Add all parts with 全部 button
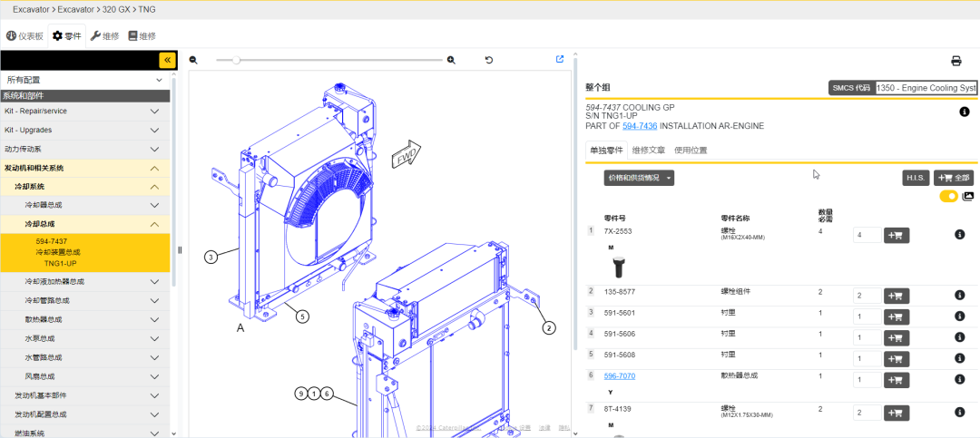 point(954,178)
